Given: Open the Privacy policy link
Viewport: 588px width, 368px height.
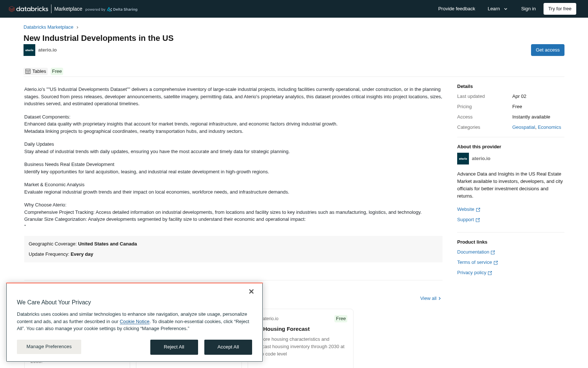Looking at the screenshot, I should click(x=472, y=273).
